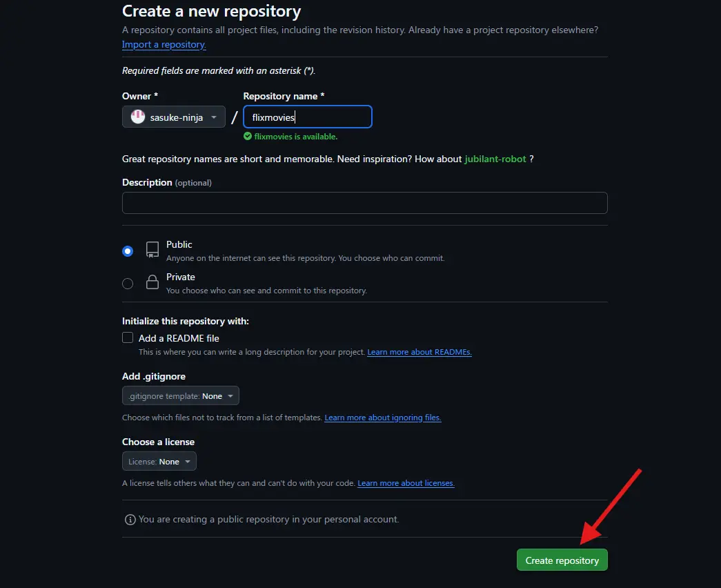Viewport: 721px width, 588px height.
Task: Click the Public repository book icon
Action: click(x=152, y=250)
